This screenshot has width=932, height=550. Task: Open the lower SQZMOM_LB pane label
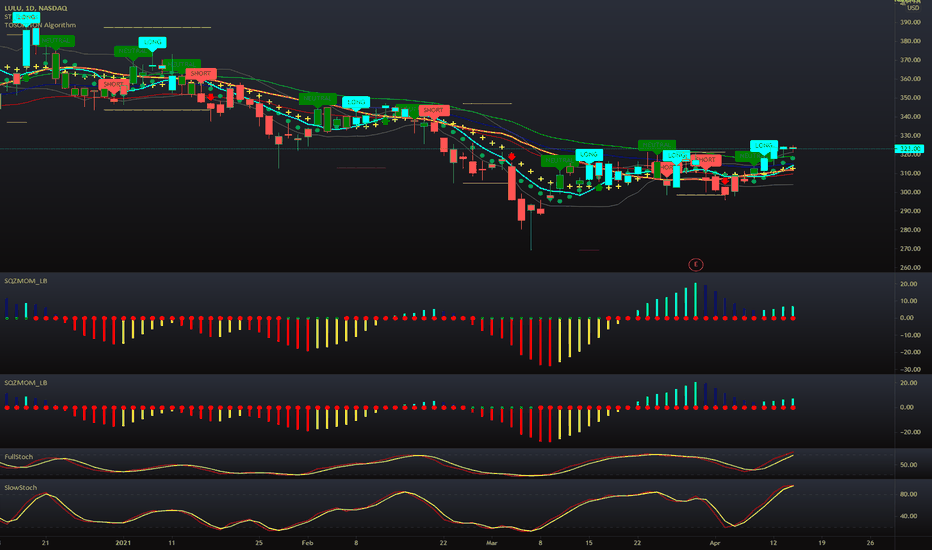tap(26, 383)
